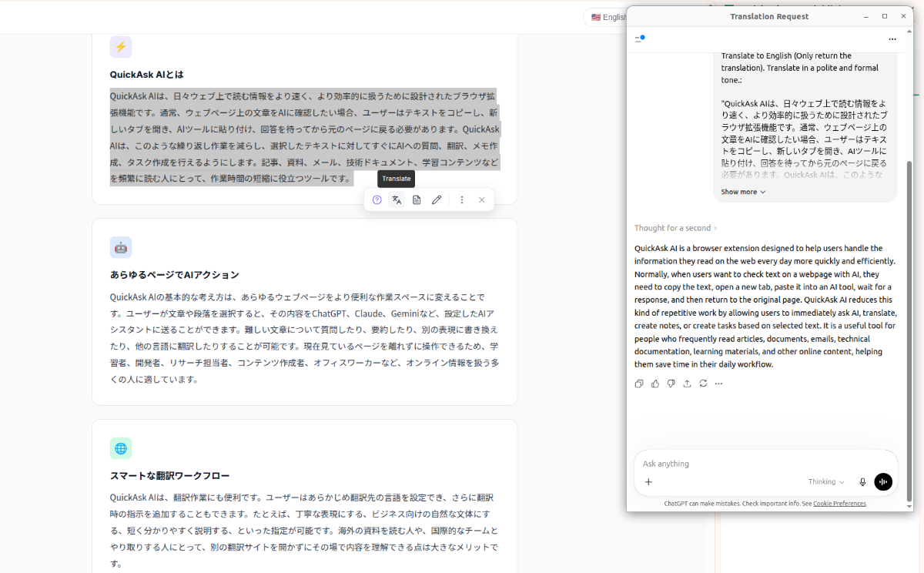The image size is (924, 573).
Task: Click the robot icon on the second card
Action: (121, 247)
